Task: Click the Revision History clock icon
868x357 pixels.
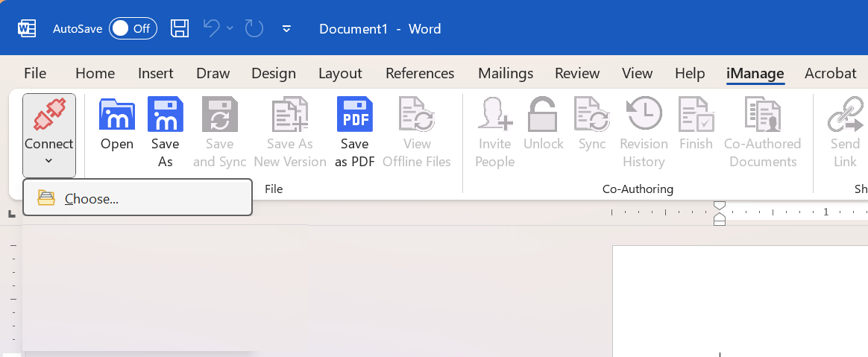Action: pyautogui.click(x=644, y=115)
